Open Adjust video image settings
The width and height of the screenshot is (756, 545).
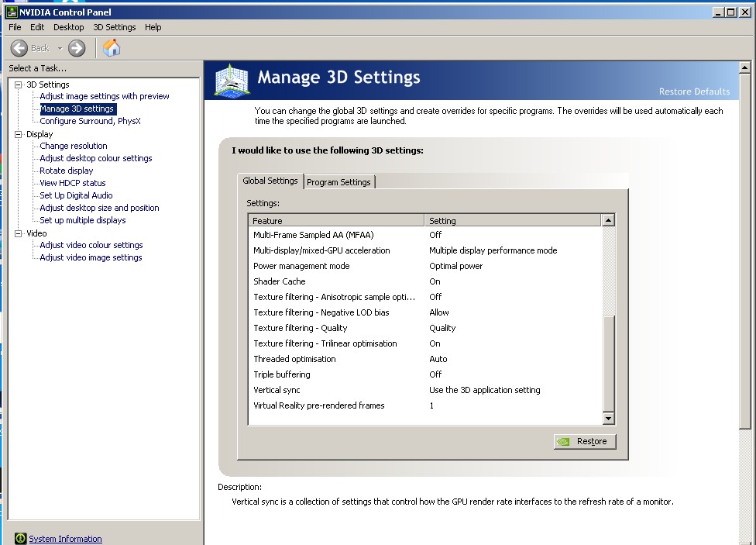tap(91, 258)
